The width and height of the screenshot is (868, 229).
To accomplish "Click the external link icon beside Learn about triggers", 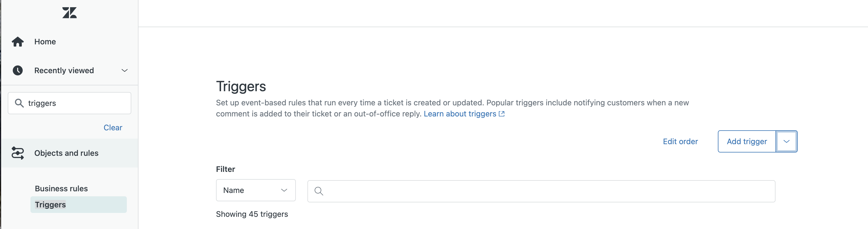I will tap(502, 114).
